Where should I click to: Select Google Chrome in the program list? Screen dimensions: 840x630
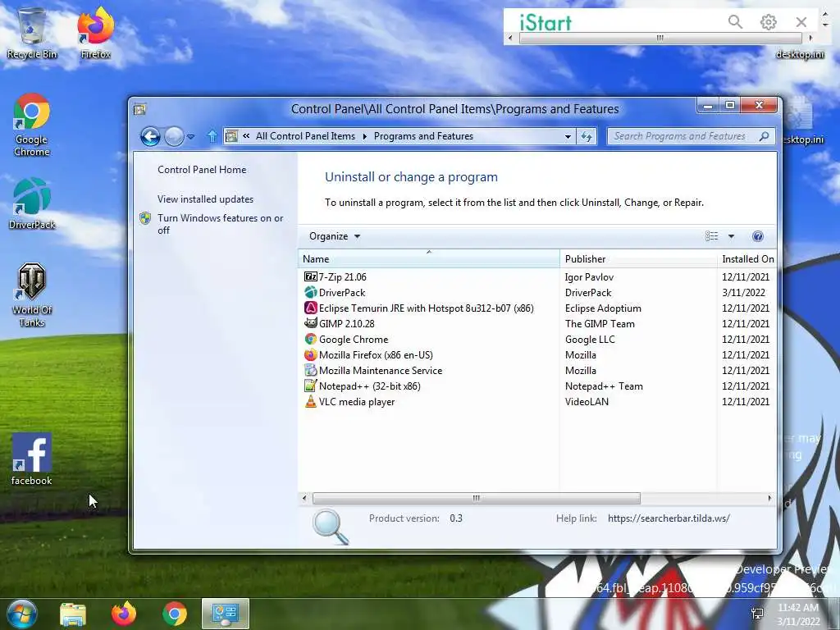tap(537, 339)
